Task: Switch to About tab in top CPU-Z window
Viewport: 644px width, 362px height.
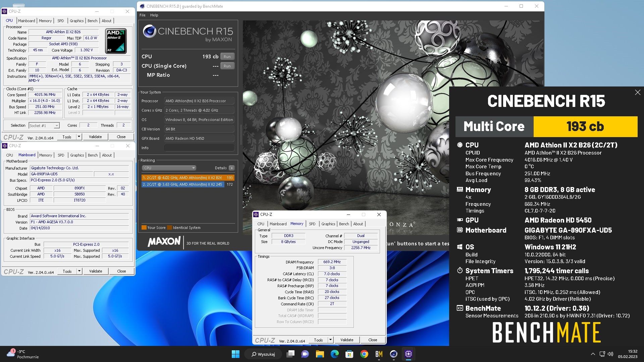Action: (107, 21)
